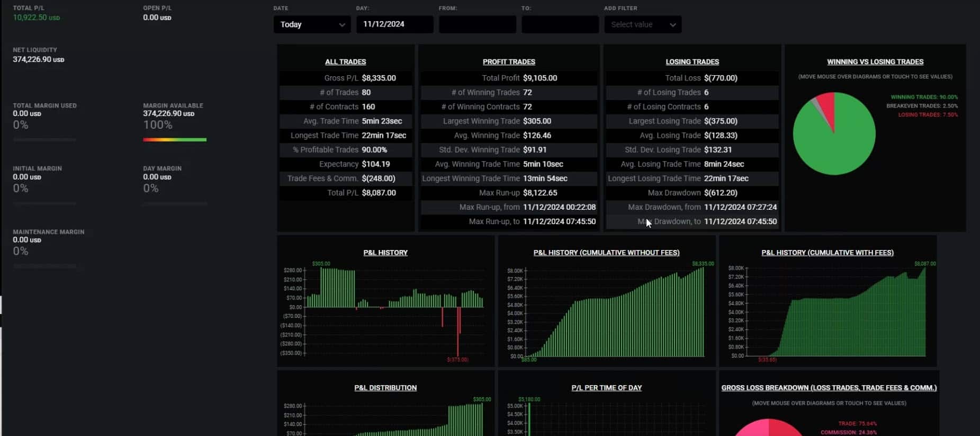This screenshot has height=436, width=980.
Task: Select the Total P/L value 10,922.50 USD
Action: (x=37, y=17)
